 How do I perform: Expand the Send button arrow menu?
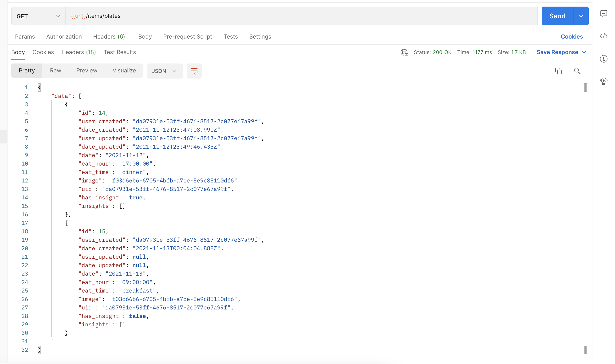pos(581,16)
